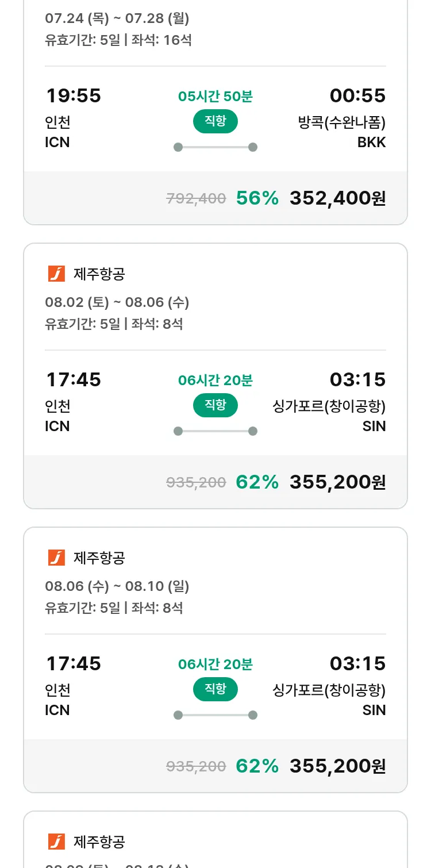Image resolution: width=431 pixels, height=868 pixels.
Task: Tap 직항 badge on 08.06 Singapore flight
Action: tap(215, 689)
